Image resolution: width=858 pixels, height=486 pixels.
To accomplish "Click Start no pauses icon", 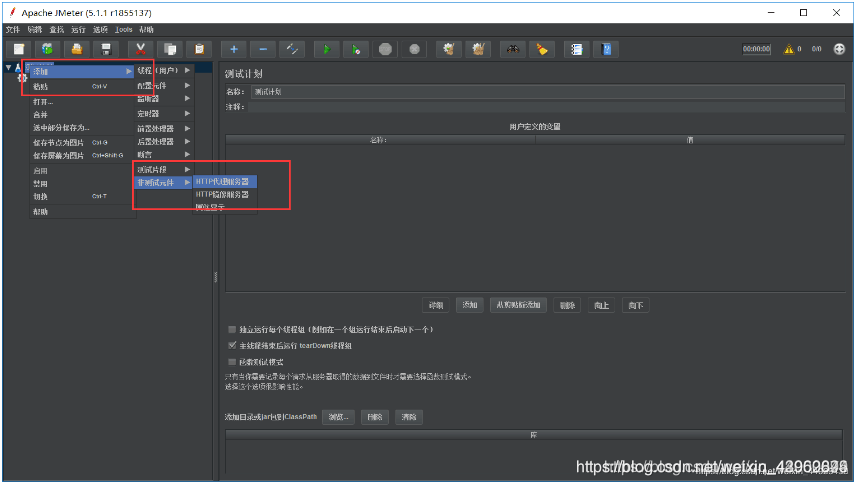I will [356, 49].
